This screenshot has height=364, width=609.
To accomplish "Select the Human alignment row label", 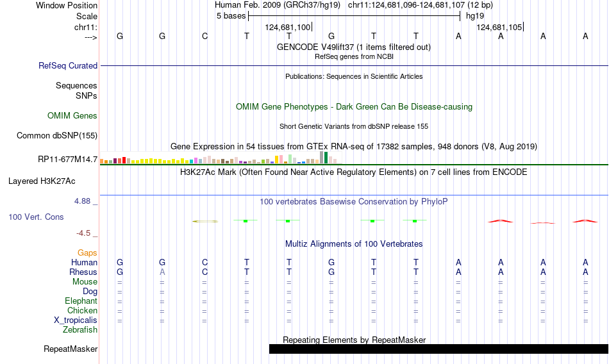I will pos(84,263).
